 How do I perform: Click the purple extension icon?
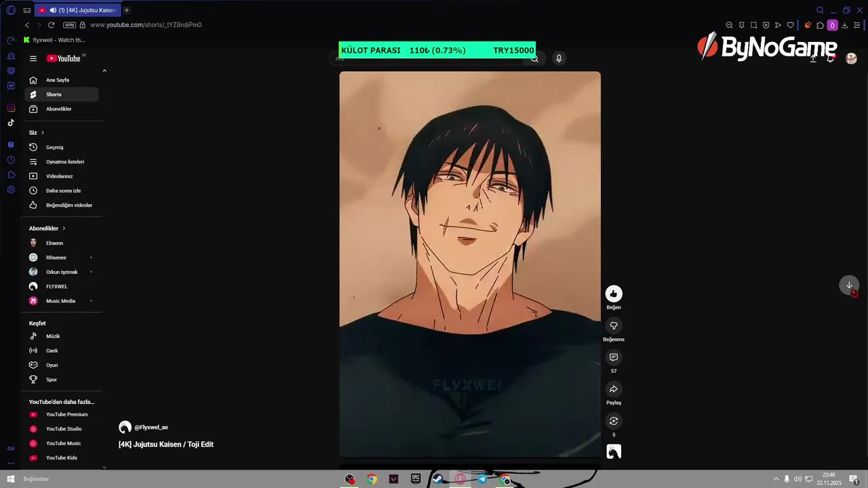[832, 25]
